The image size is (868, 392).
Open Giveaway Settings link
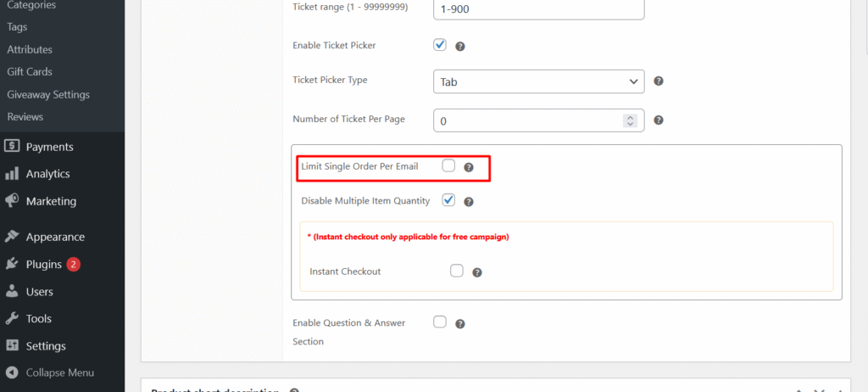click(48, 94)
